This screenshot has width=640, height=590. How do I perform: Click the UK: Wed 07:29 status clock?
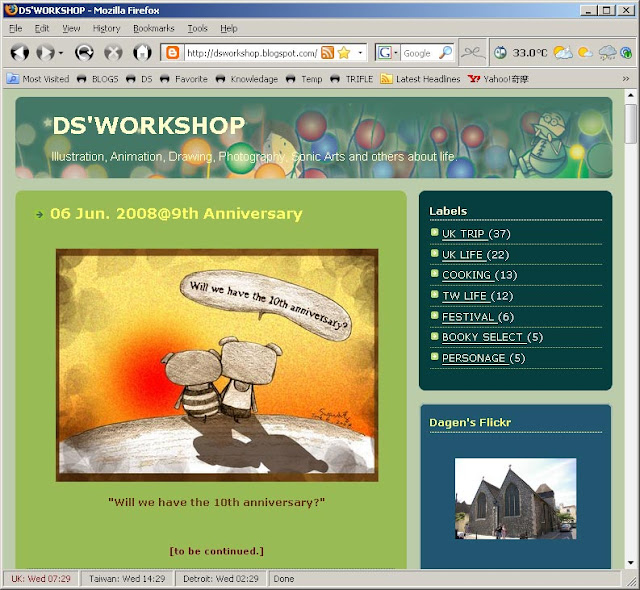(x=41, y=579)
